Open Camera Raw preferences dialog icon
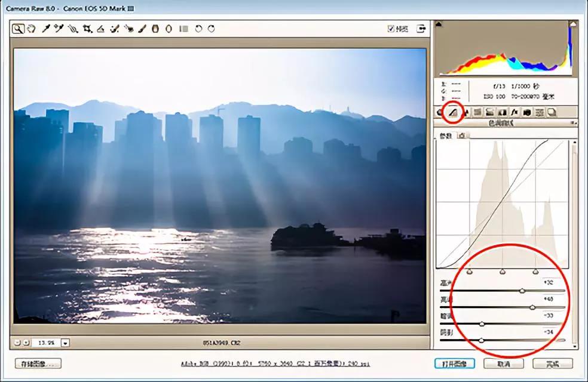This screenshot has width=588, height=382. coord(184,29)
